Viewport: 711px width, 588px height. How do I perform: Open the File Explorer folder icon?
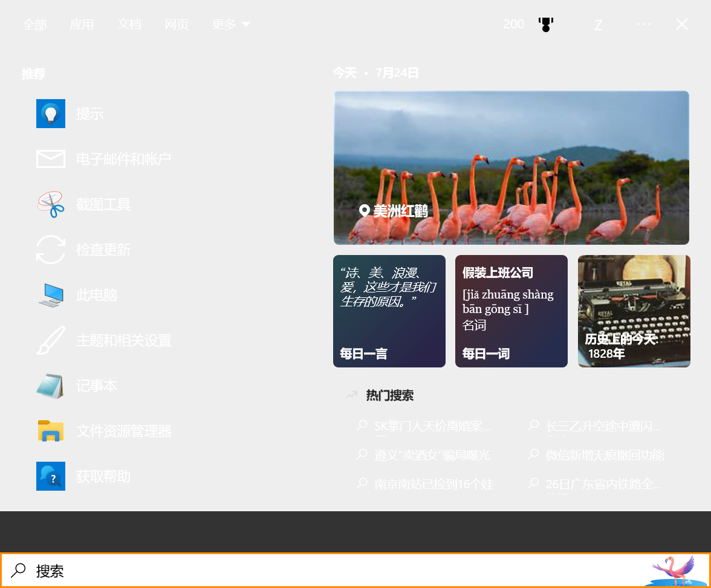[51, 431]
